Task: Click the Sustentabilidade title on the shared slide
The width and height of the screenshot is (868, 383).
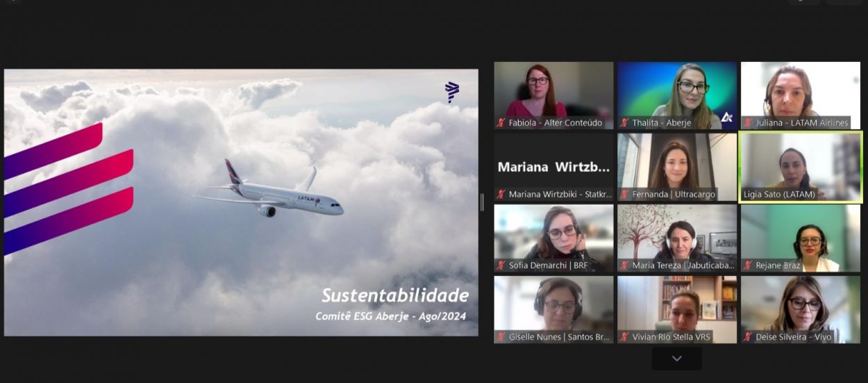Action: pos(394,295)
